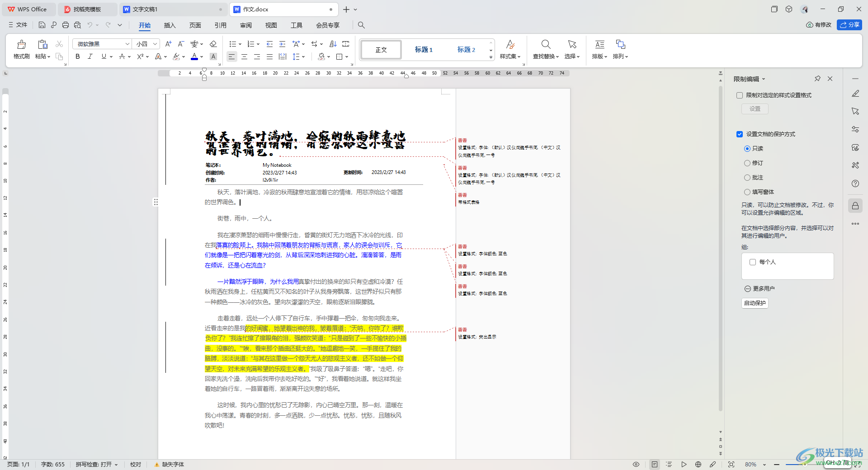Click the text highlight color pen
The height and width of the screenshot is (470, 868).
tap(176, 56)
